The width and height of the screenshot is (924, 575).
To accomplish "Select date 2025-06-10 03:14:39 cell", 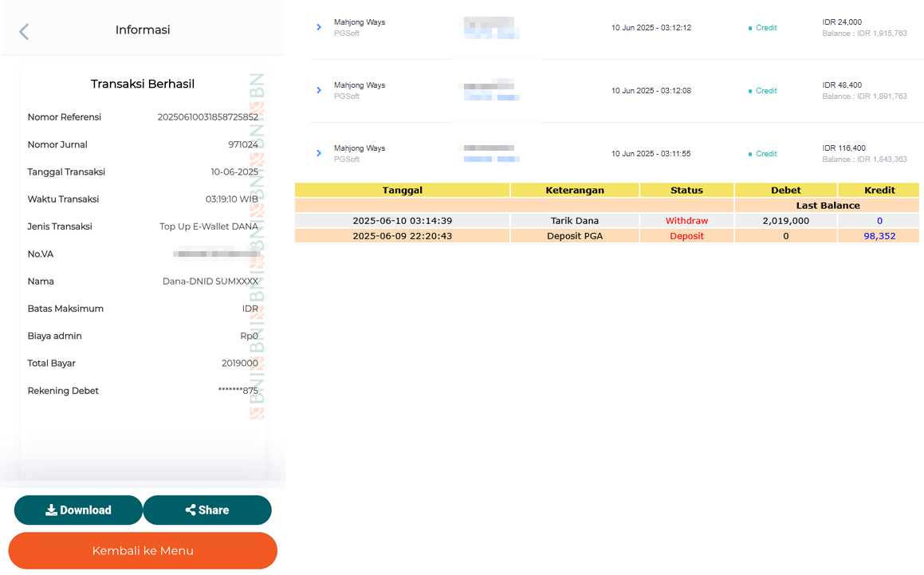I will tap(403, 221).
